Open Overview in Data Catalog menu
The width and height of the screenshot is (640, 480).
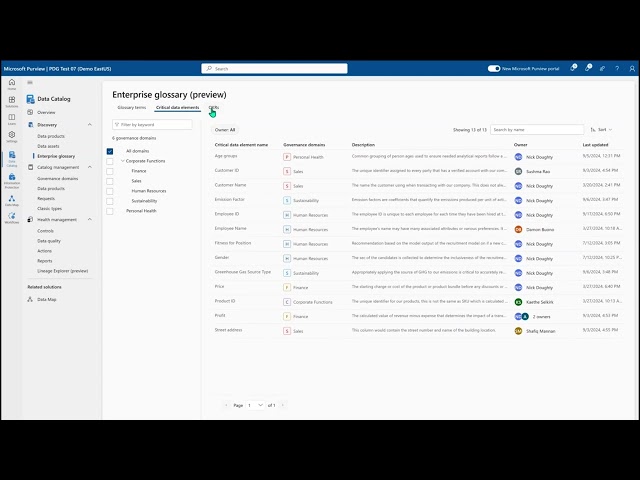pos(46,112)
